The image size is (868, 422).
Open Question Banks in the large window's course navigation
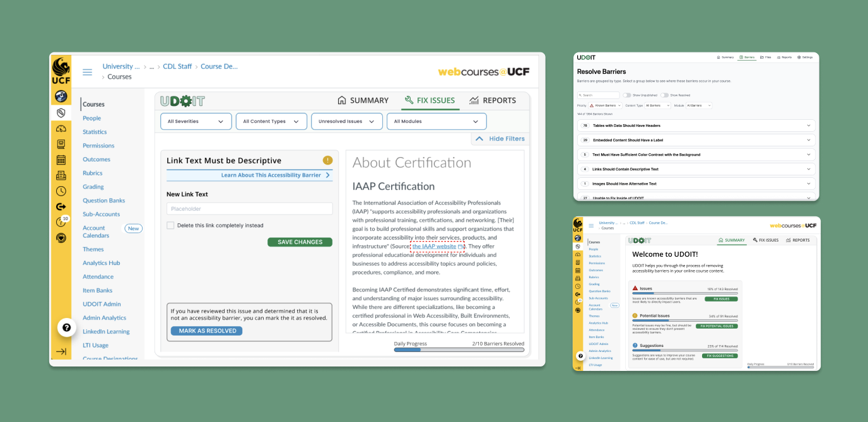[x=104, y=201]
